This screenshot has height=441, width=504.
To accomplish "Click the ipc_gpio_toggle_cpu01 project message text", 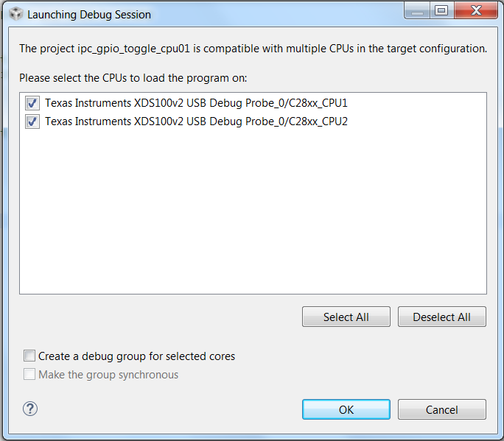I will (253, 49).
